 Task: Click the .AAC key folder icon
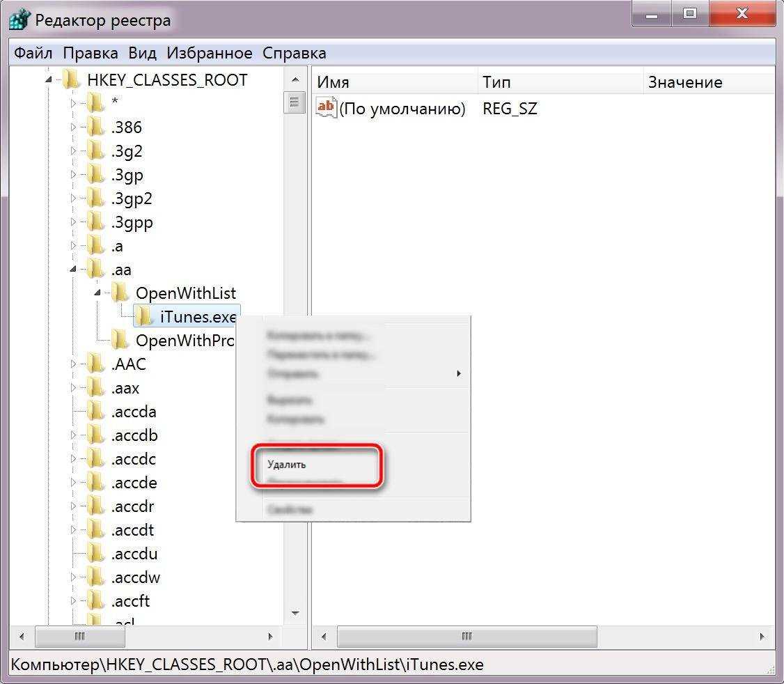click(x=96, y=364)
